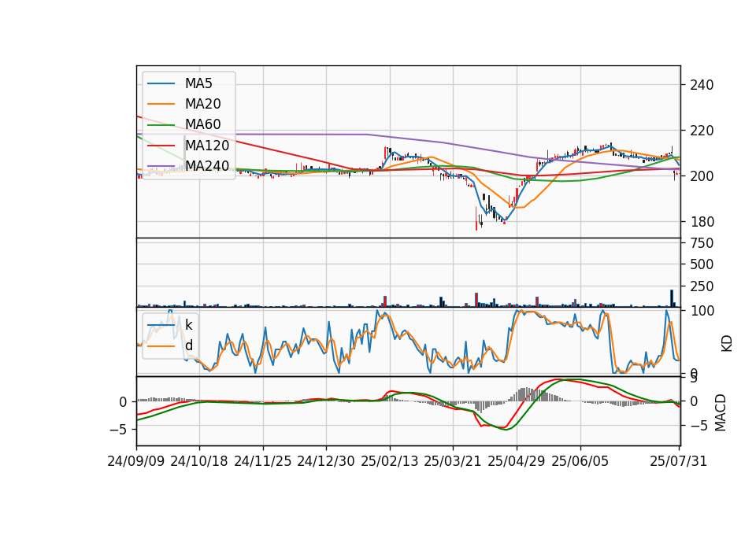The width and height of the screenshot is (756, 543).
Task: Click the d legend entry in KD panel
Action: (x=188, y=345)
